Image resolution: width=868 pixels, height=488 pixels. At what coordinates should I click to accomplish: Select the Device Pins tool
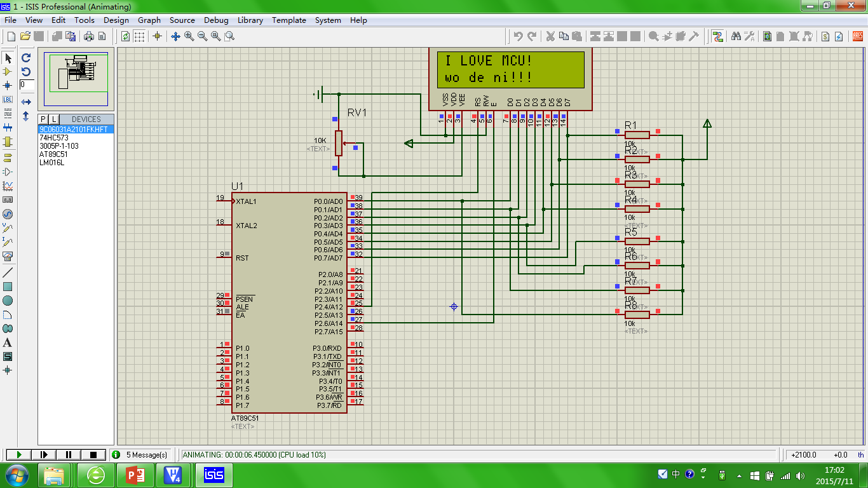point(8,172)
